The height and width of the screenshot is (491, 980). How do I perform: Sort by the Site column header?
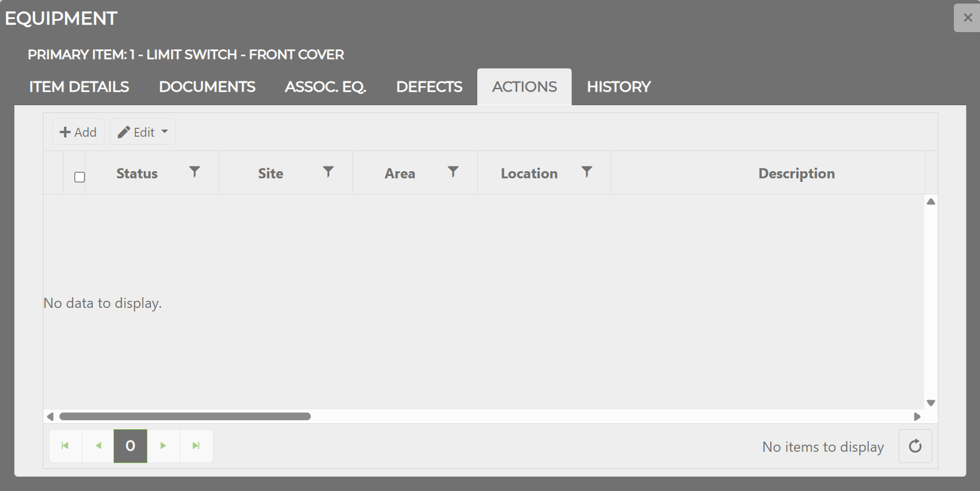point(270,174)
